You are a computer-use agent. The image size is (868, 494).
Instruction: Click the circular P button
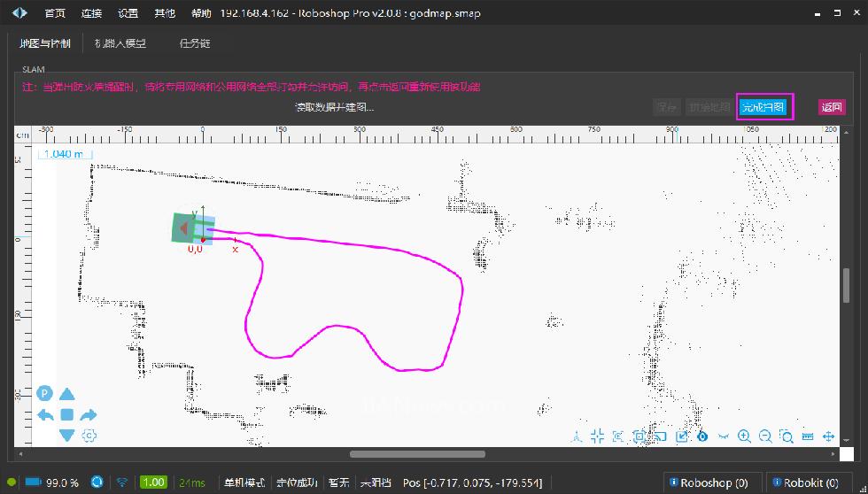(x=45, y=394)
